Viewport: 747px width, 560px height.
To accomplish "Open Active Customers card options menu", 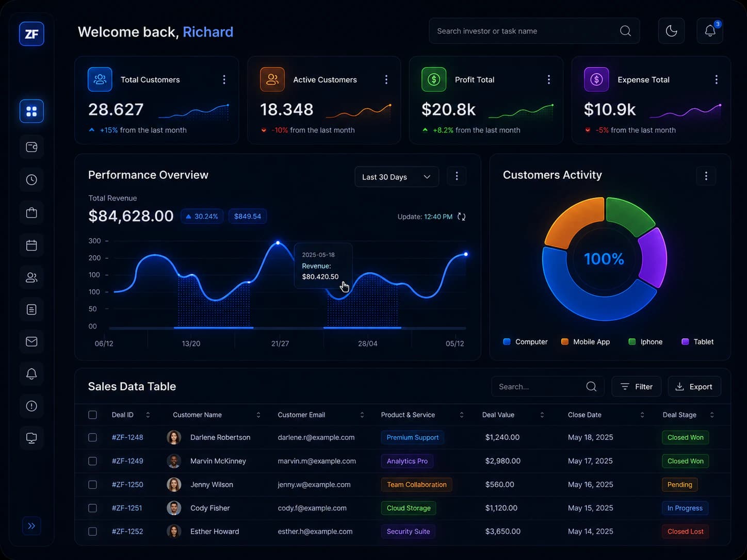I will tap(386, 79).
